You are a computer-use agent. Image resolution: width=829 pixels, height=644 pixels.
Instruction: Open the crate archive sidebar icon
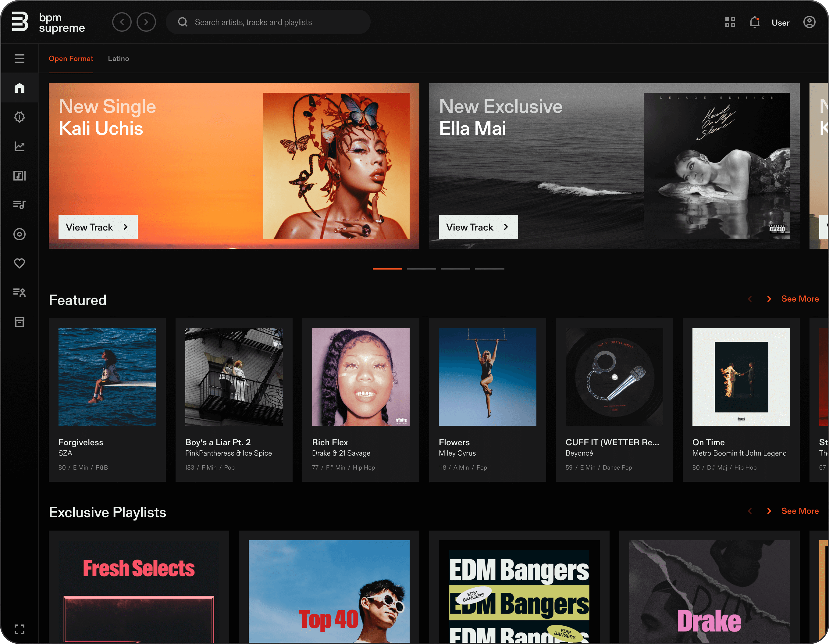coord(20,322)
